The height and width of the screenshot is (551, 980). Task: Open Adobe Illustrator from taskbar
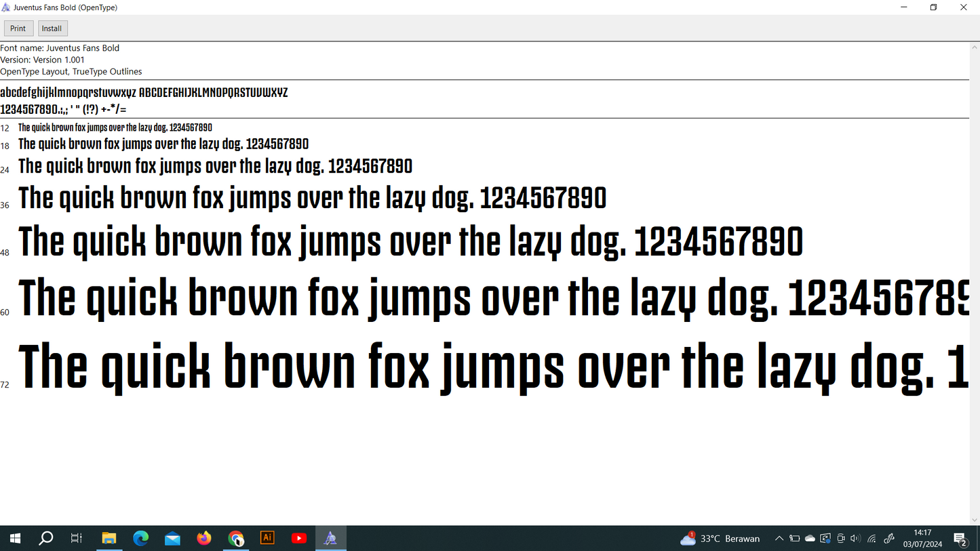(267, 539)
